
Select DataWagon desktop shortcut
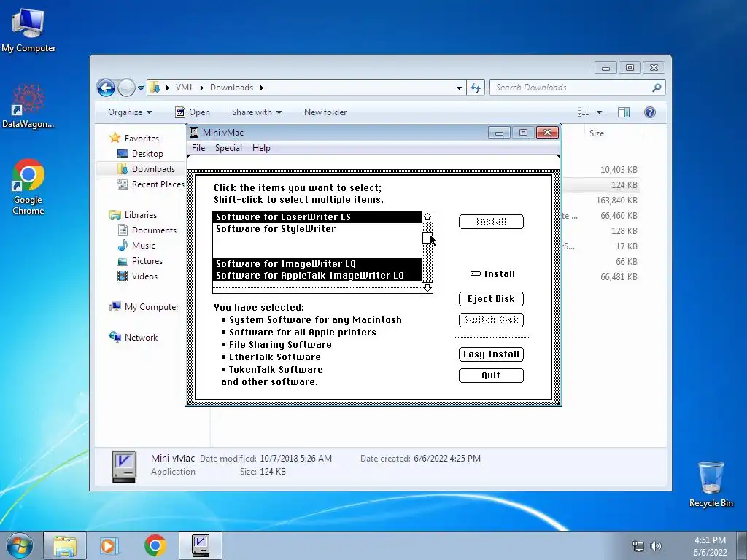pyautogui.click(x=28, y=106)
